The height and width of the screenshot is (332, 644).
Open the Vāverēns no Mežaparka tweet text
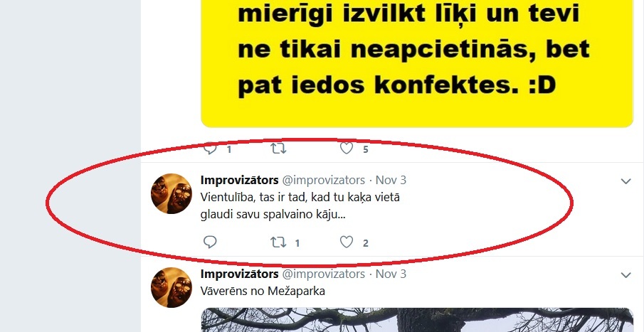263,291
